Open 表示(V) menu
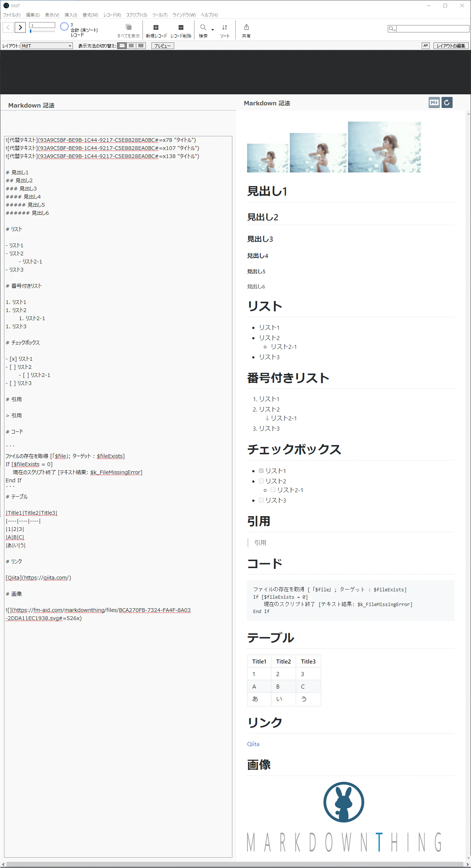Screen dimensions: 471x868 pos(52,15)
